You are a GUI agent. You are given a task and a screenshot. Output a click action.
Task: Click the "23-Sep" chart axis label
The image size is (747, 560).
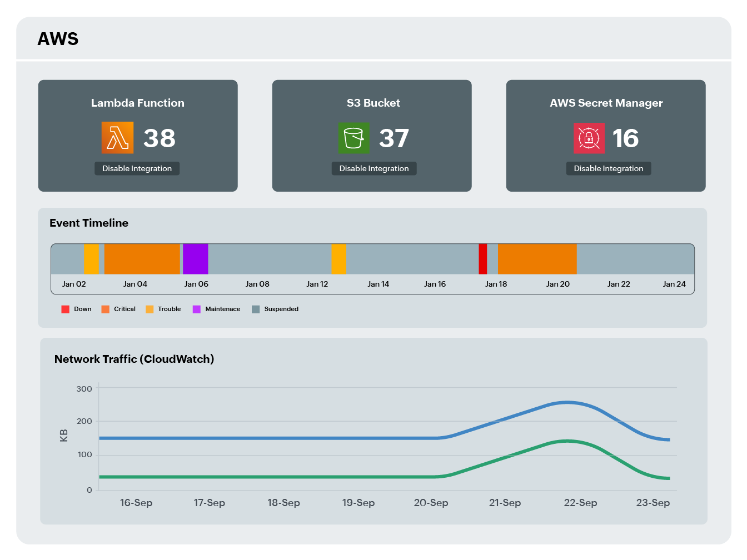[653, 503]
